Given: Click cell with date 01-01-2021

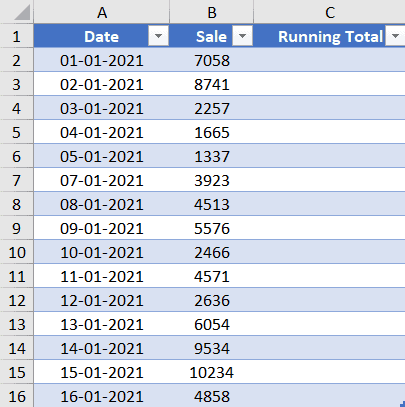Looking at the screenshot, I should point(102,60).
